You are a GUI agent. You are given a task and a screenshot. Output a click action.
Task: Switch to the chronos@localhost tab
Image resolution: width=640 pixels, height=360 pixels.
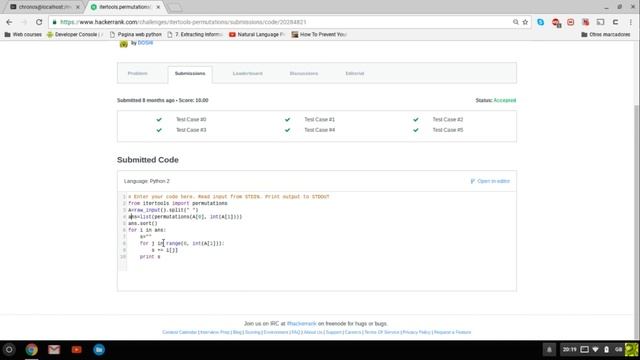pyautogui.click(x=41, y=7)
